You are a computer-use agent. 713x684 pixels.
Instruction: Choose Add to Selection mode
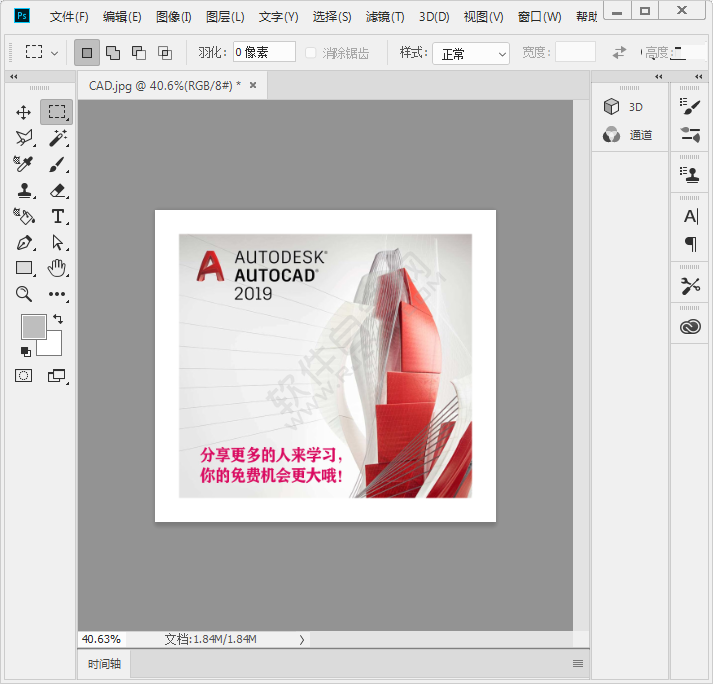coord(113,53)
